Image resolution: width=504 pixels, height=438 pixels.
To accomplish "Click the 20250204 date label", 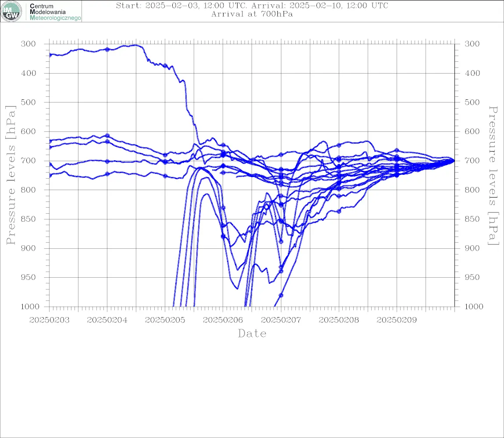I will 107,320.
